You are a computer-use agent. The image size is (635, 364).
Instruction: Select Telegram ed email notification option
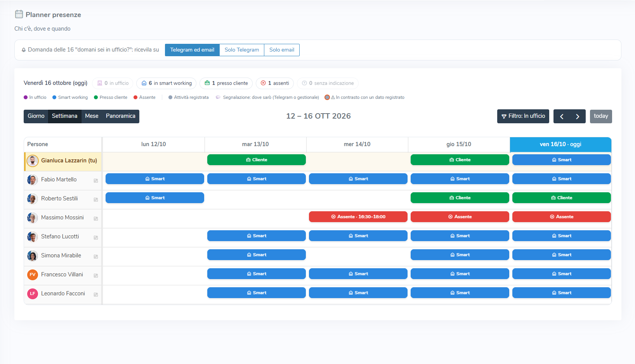[192, 50]
